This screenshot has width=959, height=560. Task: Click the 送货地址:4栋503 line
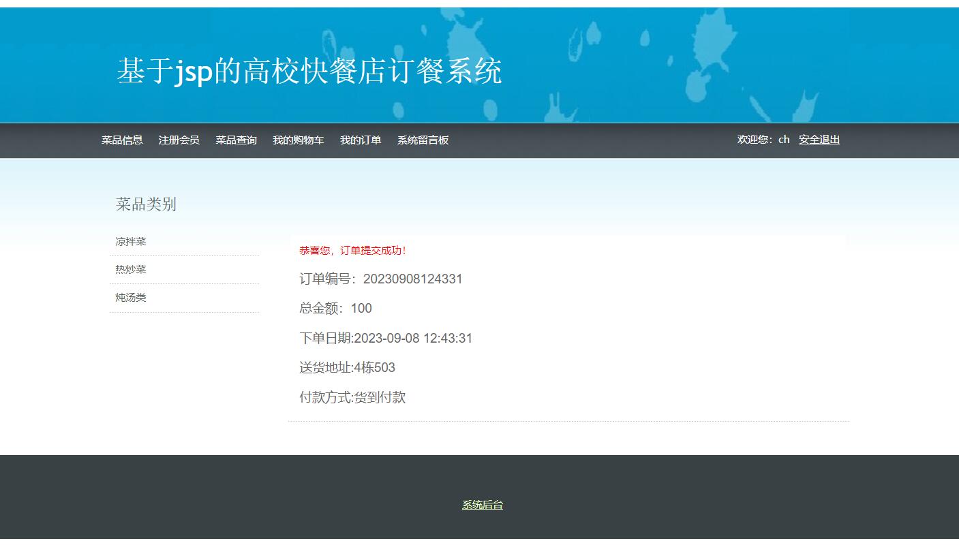pos(347,368)
